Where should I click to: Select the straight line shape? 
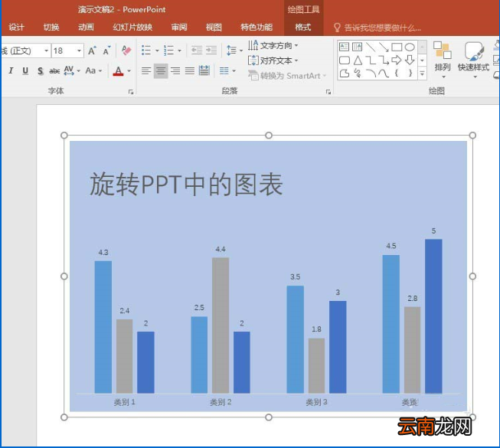(x=371, y=47)
